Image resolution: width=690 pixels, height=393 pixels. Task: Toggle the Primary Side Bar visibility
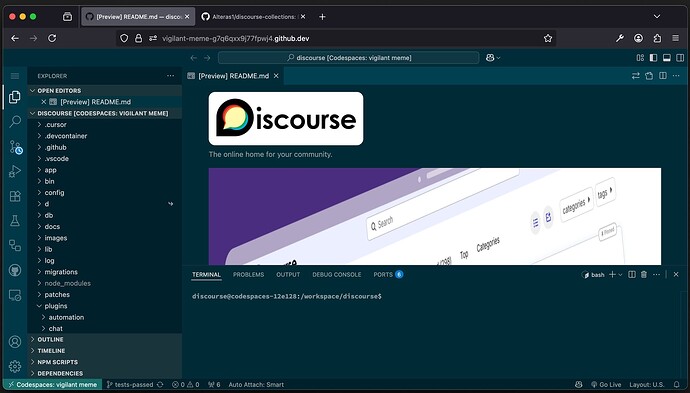(653, 58)
